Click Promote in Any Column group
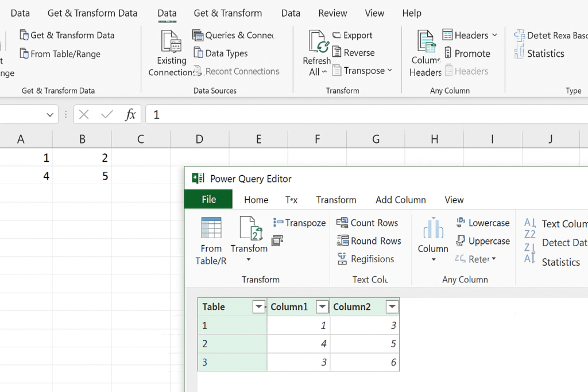The height and width of the screenshot is (392, 588). point(467,53)
